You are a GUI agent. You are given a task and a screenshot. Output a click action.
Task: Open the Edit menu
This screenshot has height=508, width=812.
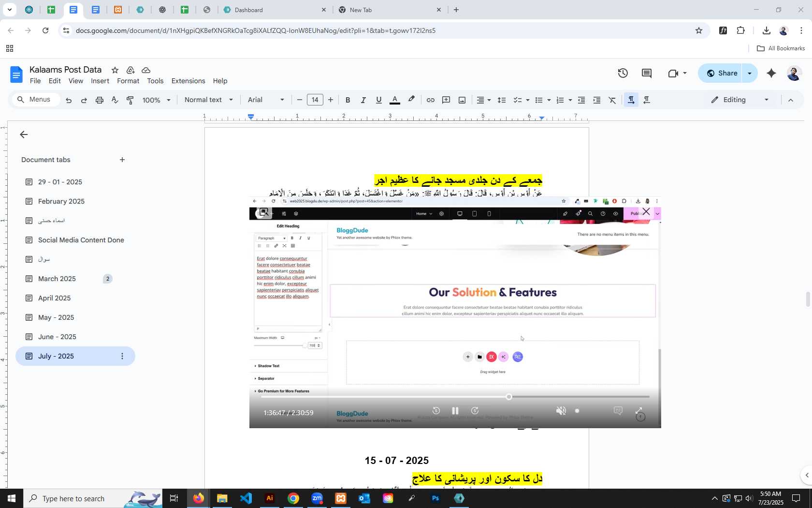coord(55,81)
